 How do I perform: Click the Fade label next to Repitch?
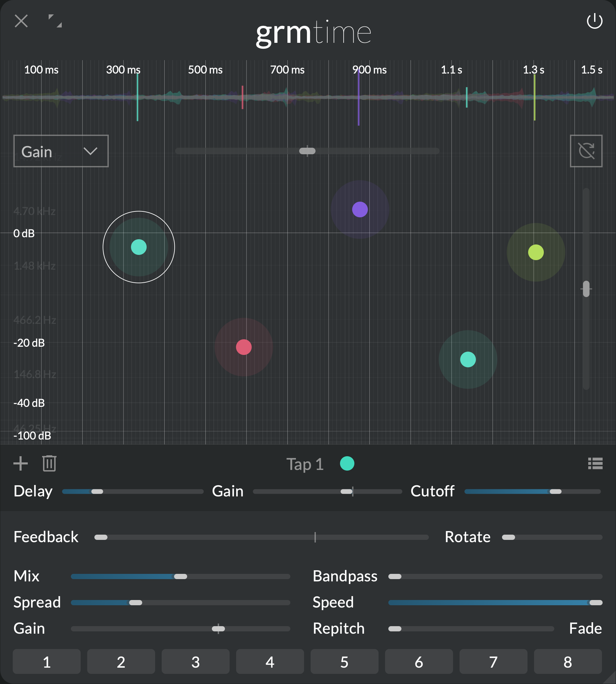585,628
